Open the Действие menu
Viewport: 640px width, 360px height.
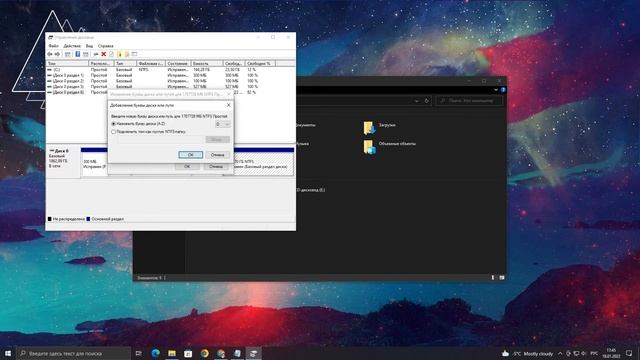pos(72,46)
